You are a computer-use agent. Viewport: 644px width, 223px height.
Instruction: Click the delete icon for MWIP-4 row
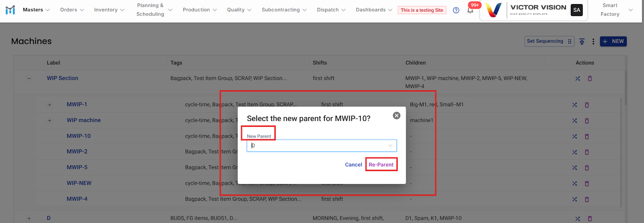pos(587,199)
